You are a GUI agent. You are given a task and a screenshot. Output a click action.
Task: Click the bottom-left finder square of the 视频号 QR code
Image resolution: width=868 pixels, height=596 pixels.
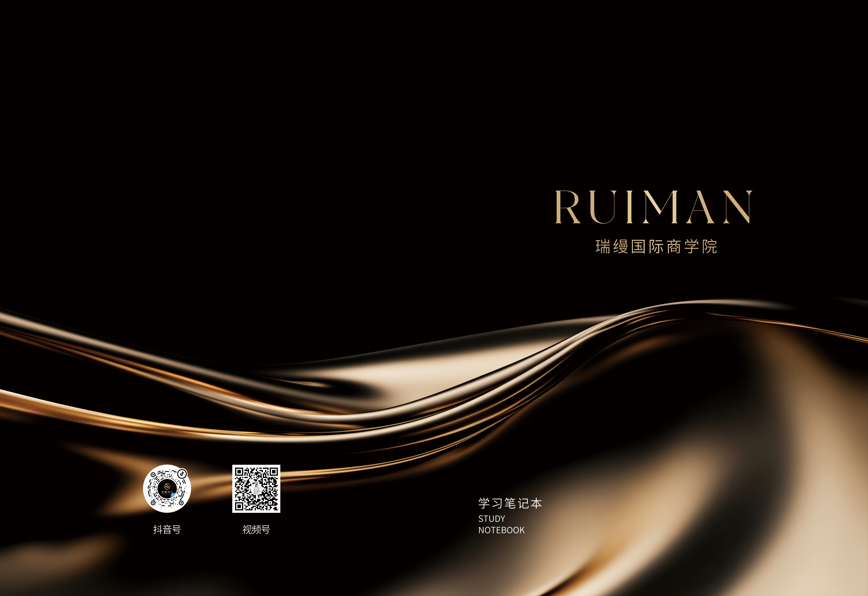[x=239, y=506]
